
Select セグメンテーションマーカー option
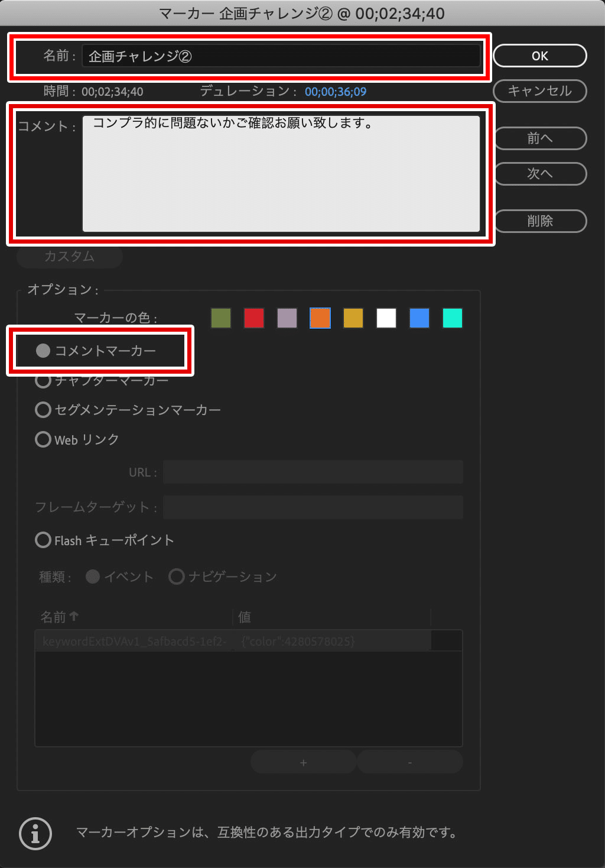click(43, 410)
